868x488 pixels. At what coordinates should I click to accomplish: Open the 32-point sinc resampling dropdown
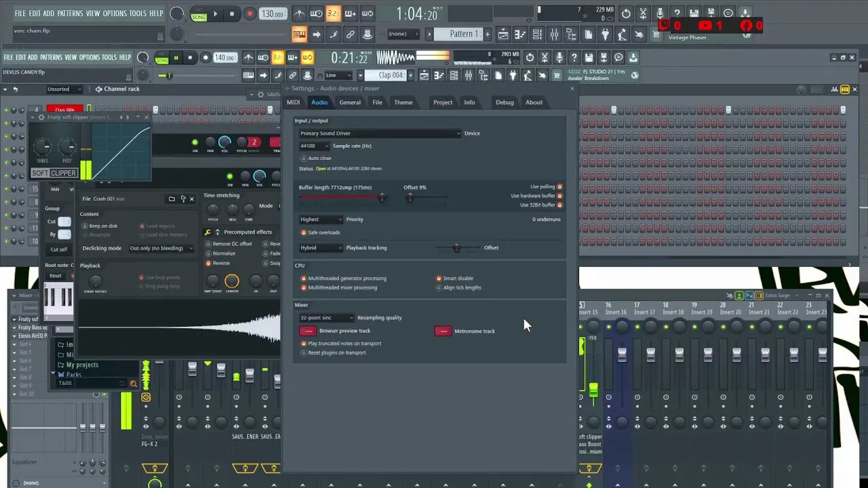pos(326,318)
